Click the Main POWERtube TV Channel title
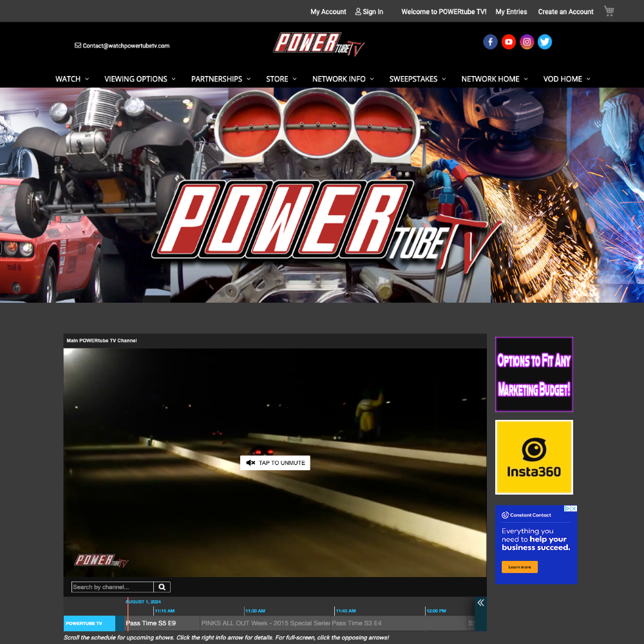The width and height of the screenshot is (644, 644). [x=102, y=341]
